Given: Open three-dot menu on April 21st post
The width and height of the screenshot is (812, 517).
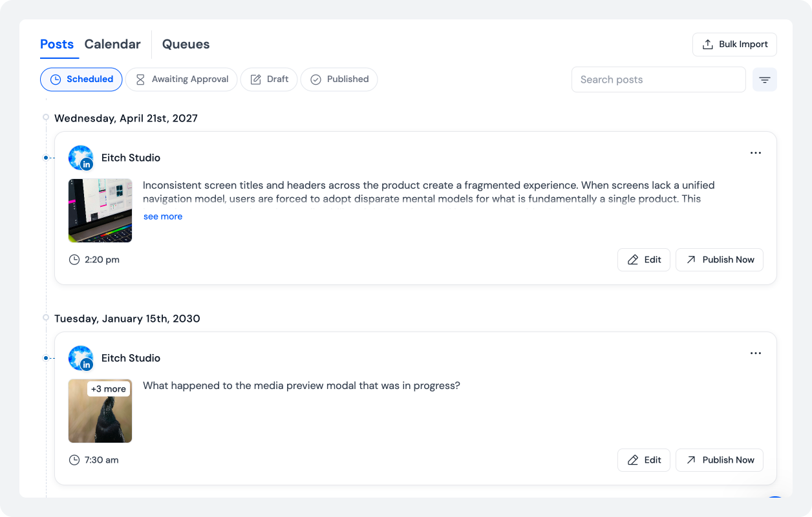Looking at the screenshot, I should pyautogui.click(x=756, y=153).
